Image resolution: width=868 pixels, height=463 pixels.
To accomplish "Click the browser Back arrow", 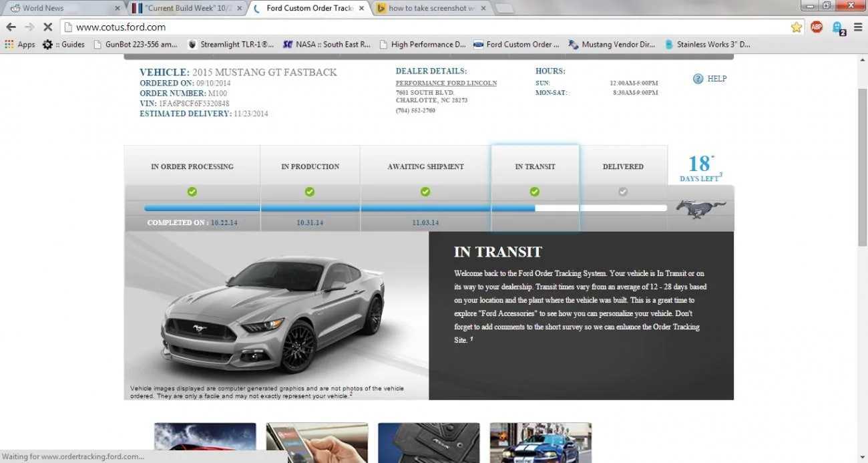I will click(x=11, y=27).
